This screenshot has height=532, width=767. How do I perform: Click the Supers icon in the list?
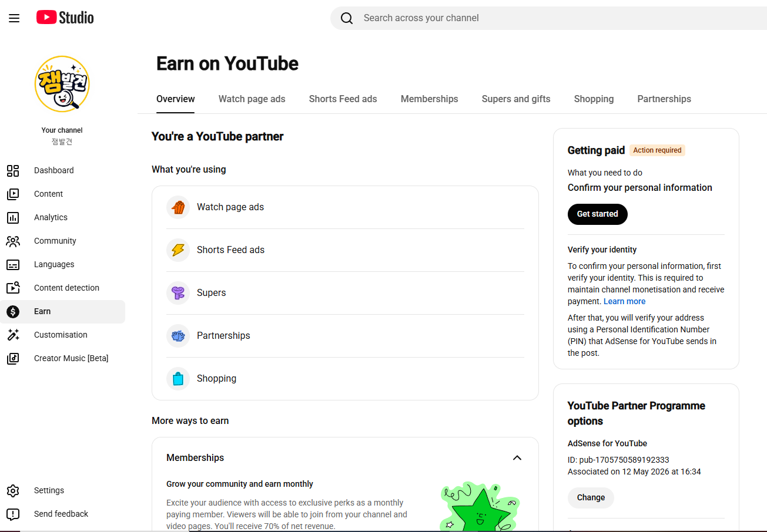point(178,293)
